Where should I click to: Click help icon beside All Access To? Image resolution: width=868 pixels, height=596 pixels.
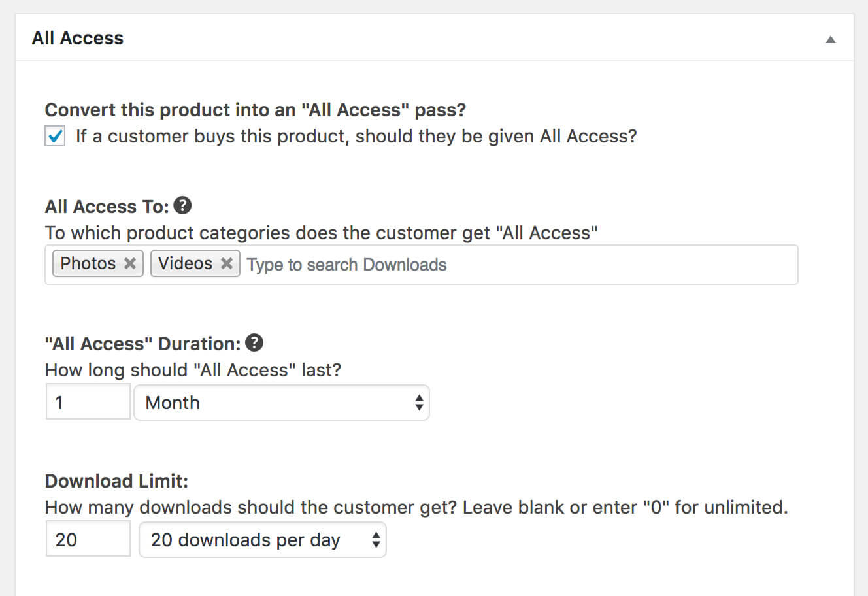(x=183, y=206)
